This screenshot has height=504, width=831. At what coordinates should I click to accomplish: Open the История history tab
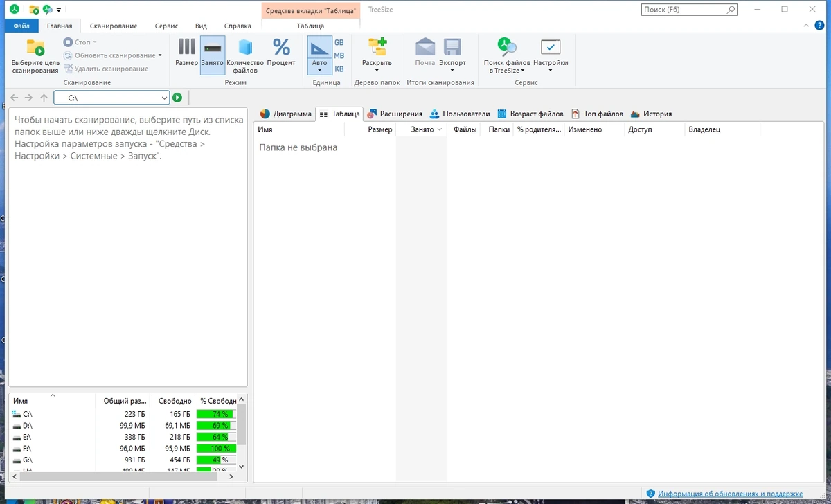pos(651,114)
